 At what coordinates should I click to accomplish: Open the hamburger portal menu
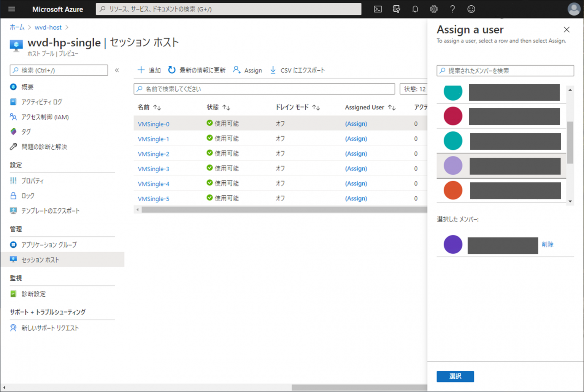tap(12, 9)
